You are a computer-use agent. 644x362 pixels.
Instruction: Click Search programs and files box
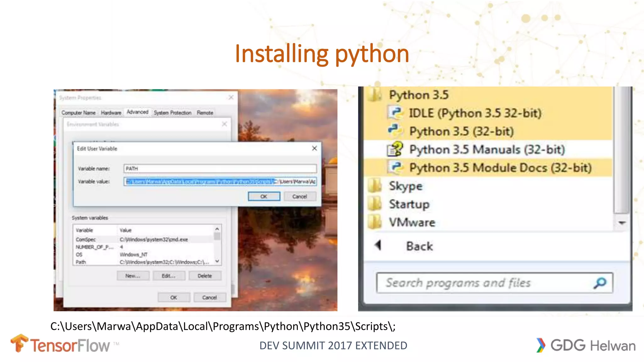tap(494, 283)
